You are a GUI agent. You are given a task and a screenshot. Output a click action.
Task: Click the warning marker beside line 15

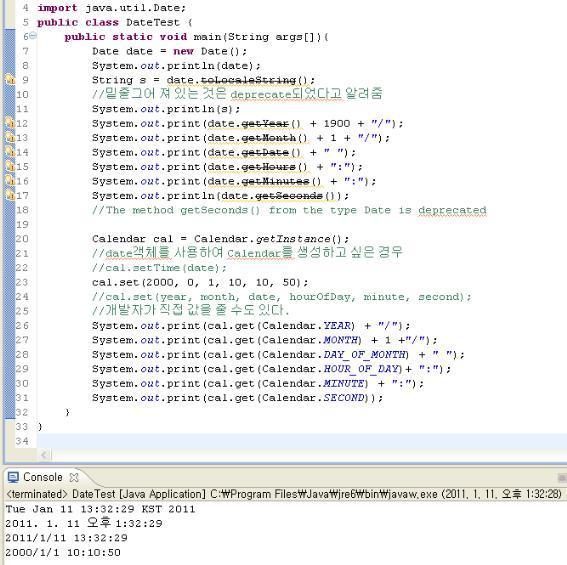pyautogui.click(x=10, y=166)
